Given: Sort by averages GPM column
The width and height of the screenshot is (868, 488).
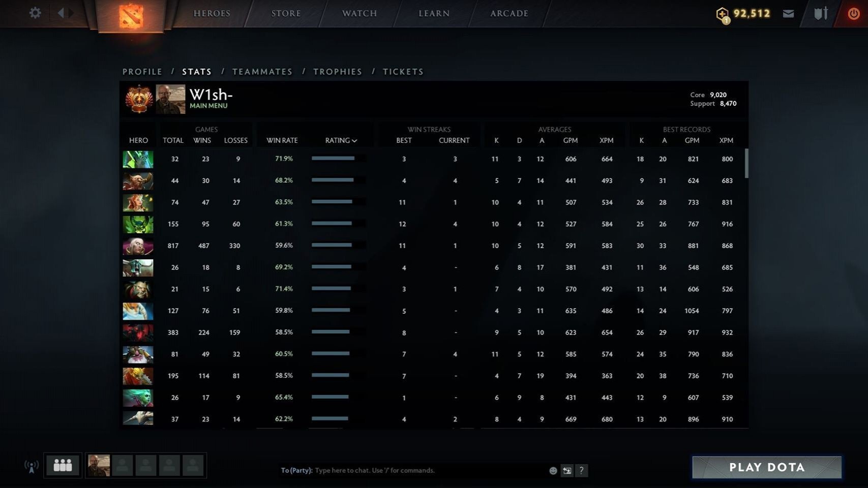Looking at the screenshot, I should [x=571, y=140].
